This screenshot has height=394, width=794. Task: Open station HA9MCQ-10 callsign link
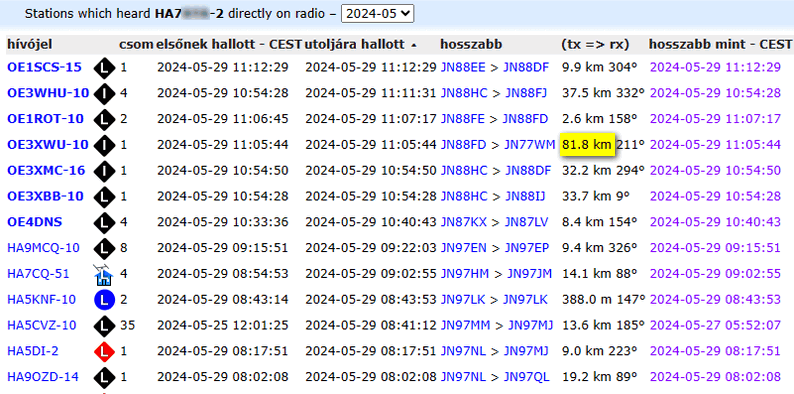coord(44,248)
